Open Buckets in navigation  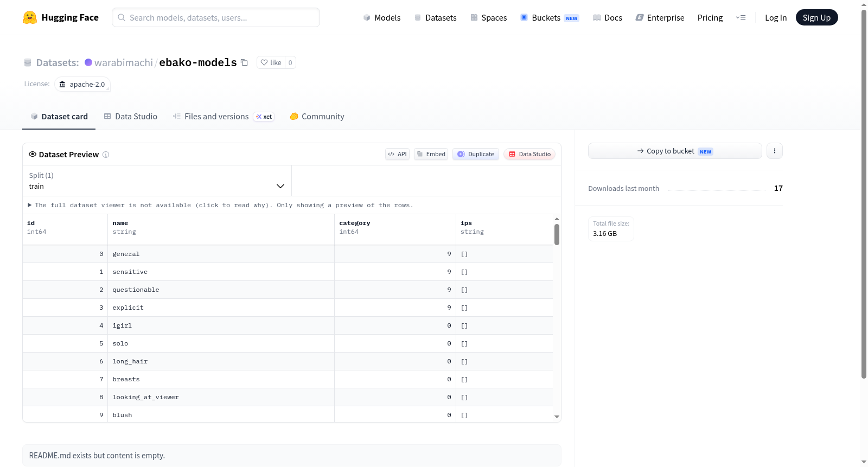(x=550, y=17)
